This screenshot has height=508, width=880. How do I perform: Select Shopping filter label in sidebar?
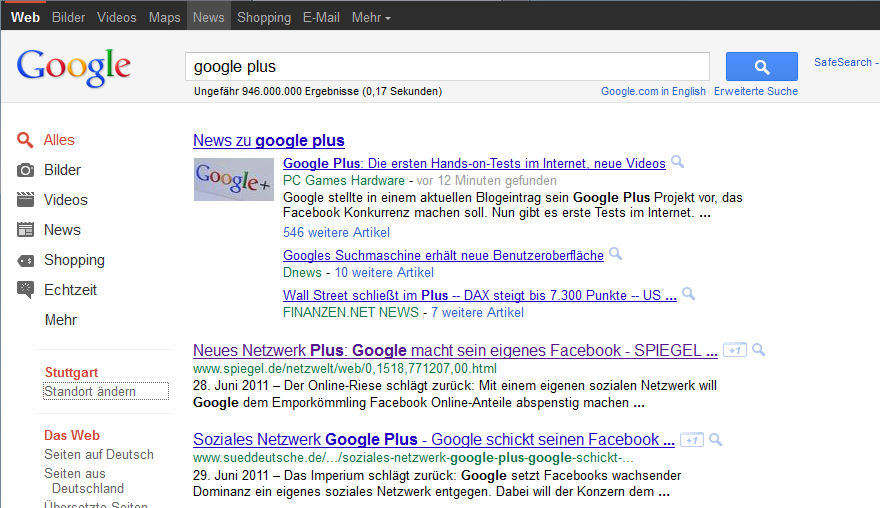pyautogui.click(x=74, y=260)
